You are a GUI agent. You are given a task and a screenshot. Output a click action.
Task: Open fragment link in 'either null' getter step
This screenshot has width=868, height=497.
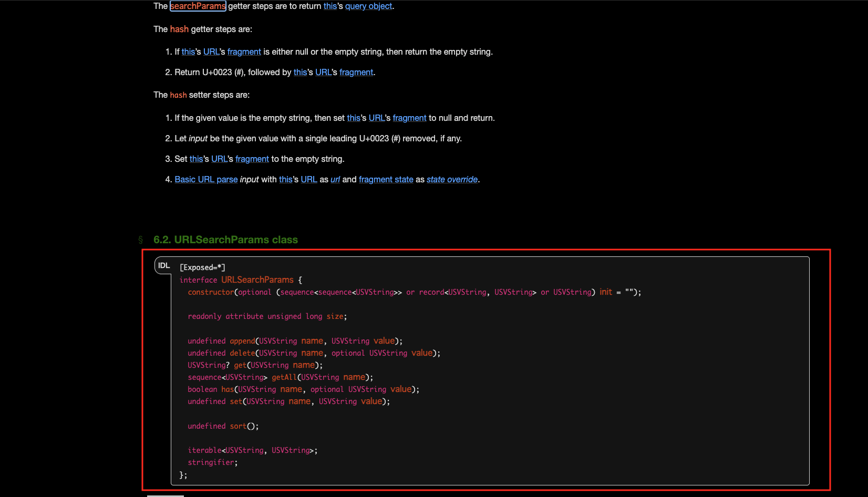click(x=244, y=51)
